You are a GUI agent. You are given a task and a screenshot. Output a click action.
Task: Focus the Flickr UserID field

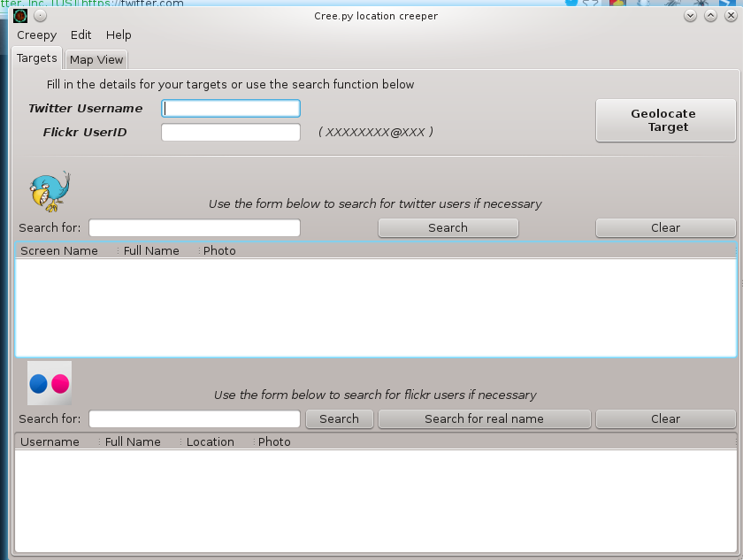(231, 132)
